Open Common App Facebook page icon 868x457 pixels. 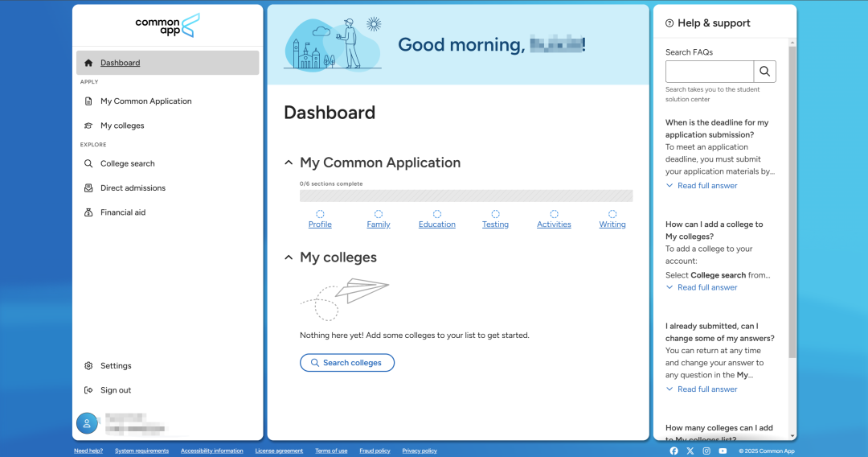pos(674,451)
